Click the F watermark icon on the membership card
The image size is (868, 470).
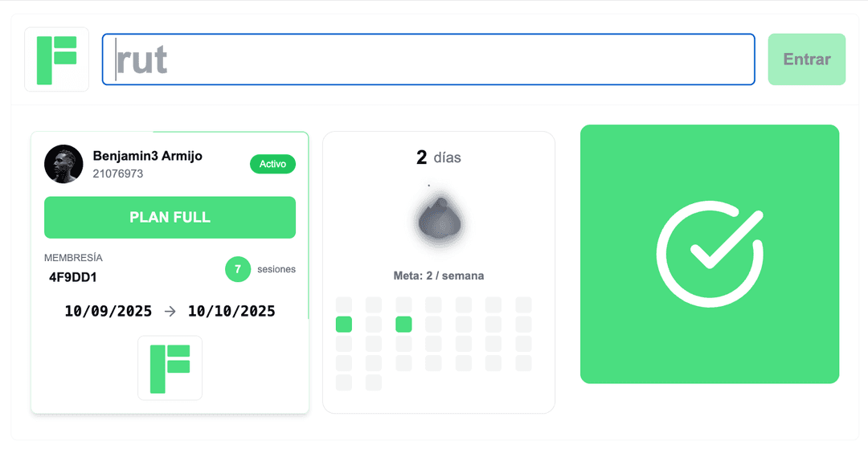pyautogui.click(x=170, y=367)
